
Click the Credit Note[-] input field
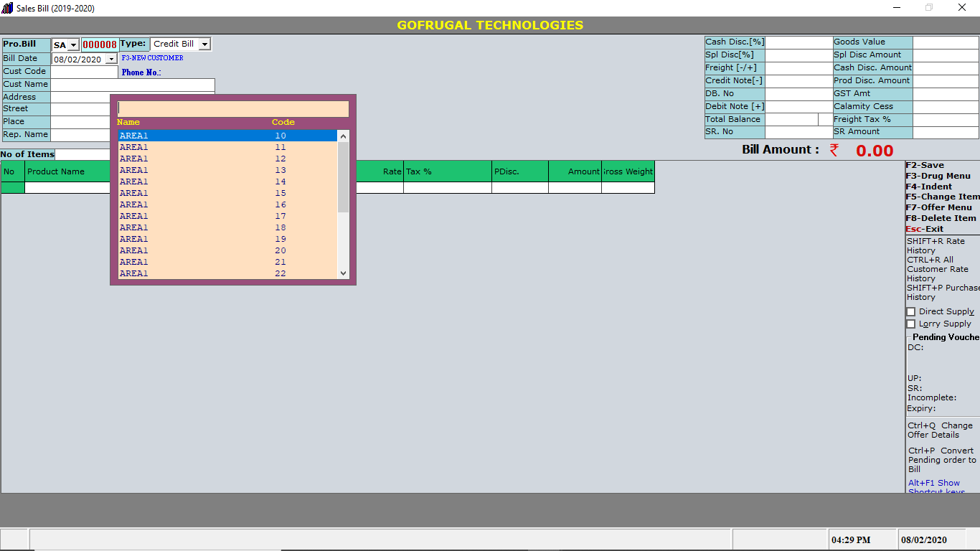click(798, 81)
